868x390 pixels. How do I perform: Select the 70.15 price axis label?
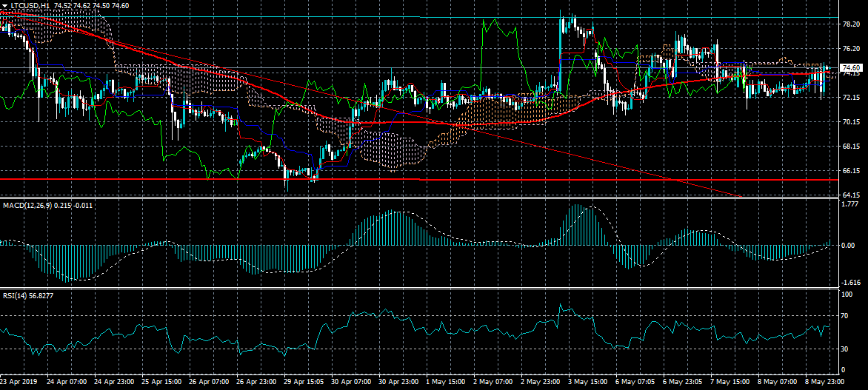coord(851,121)
